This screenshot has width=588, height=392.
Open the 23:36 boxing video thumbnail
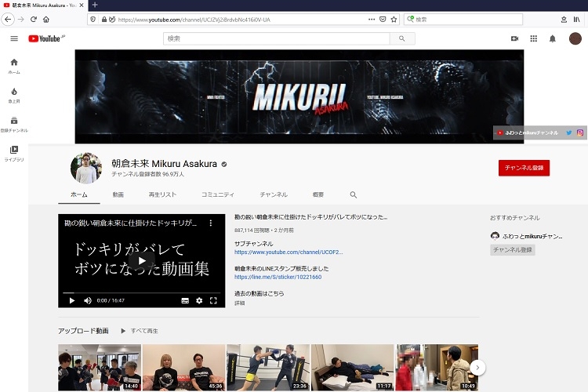pyautogui.click(x=268, y=368)
